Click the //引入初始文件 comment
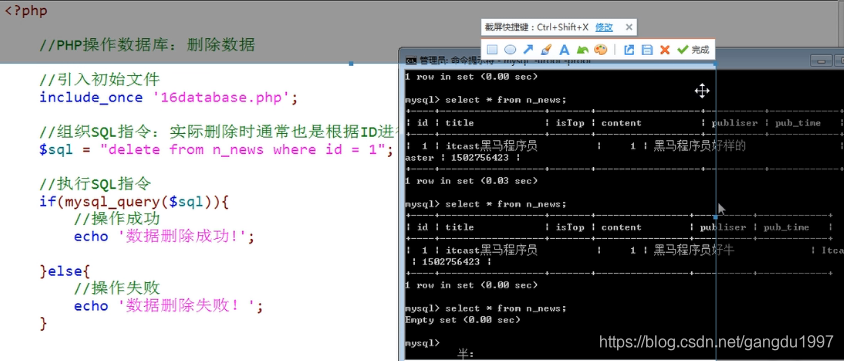This screenshot has height=361, width=844. click(x=100, y=80)
